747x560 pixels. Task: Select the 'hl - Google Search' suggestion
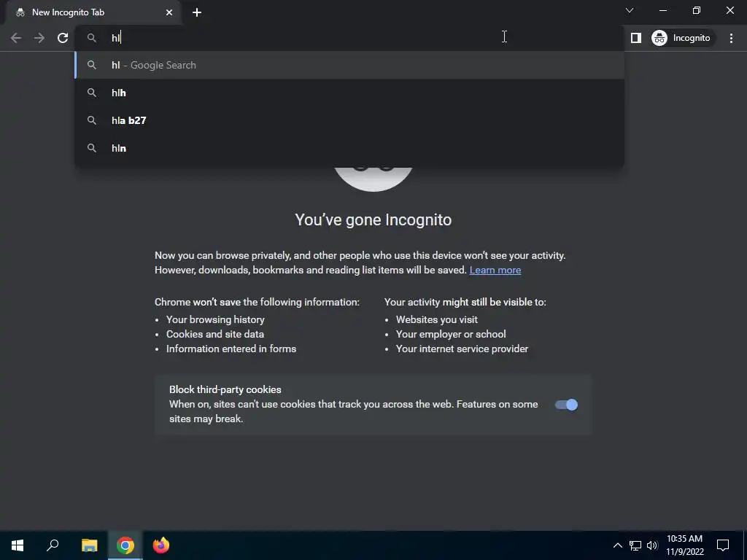coord(349,65)
